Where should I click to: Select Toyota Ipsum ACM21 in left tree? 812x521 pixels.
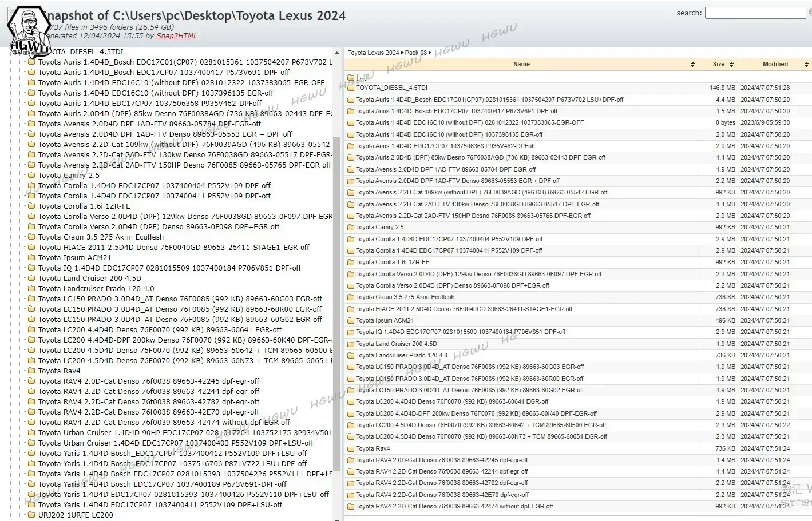[74, 258]
